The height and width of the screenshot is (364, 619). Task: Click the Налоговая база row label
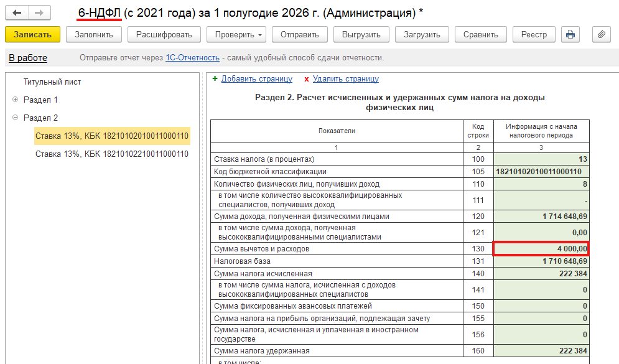(242, 261)
